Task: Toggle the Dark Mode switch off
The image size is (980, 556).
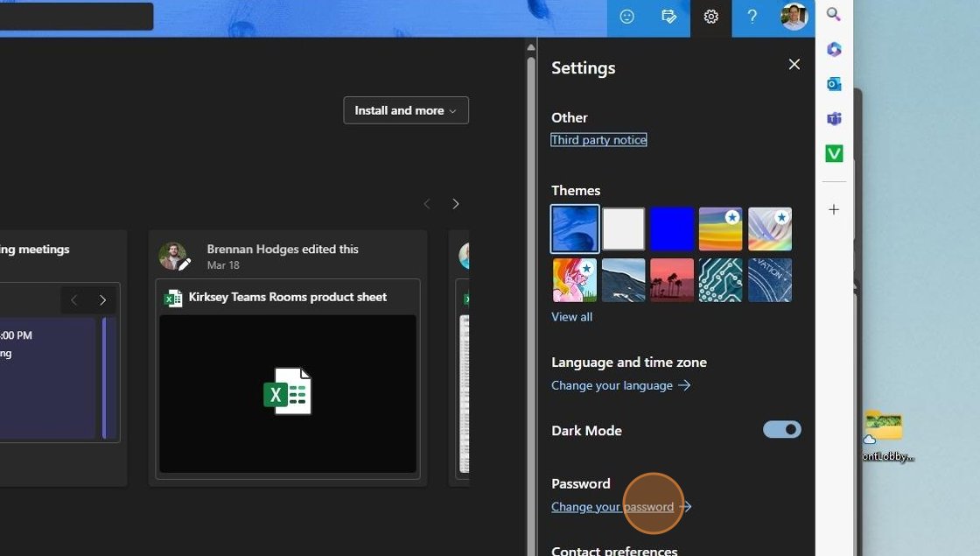Action: (781, 430)
